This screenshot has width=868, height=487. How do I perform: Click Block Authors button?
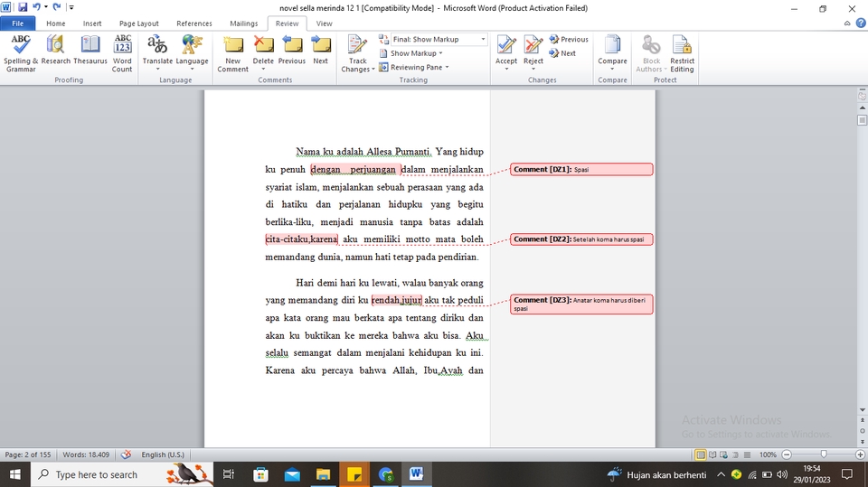[x=651, y=53]
